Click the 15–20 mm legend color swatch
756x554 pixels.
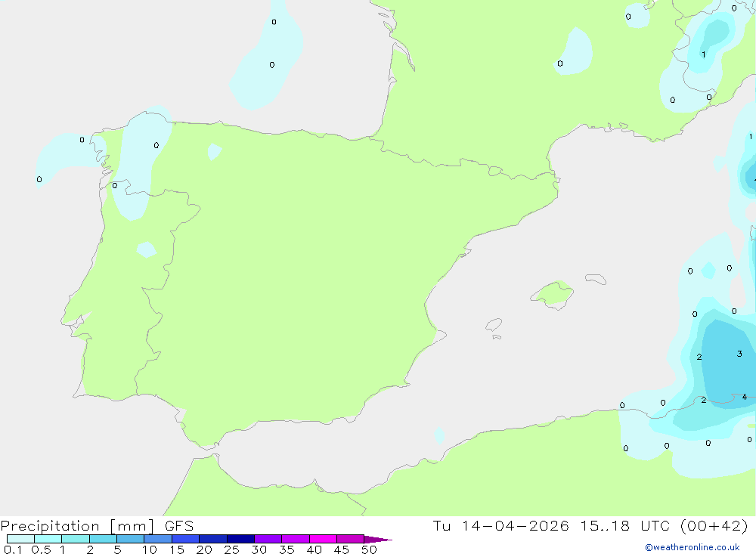coord(186,539)
